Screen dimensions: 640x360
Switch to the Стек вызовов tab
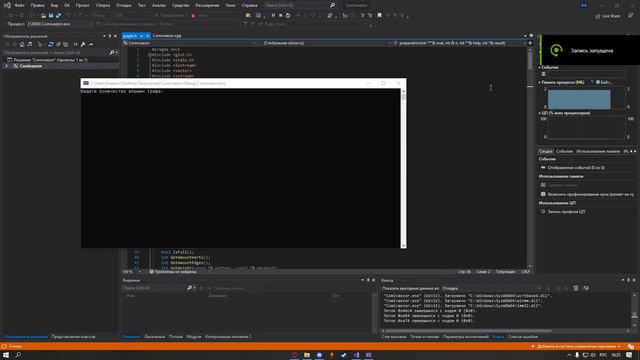[x=394, y=337]
